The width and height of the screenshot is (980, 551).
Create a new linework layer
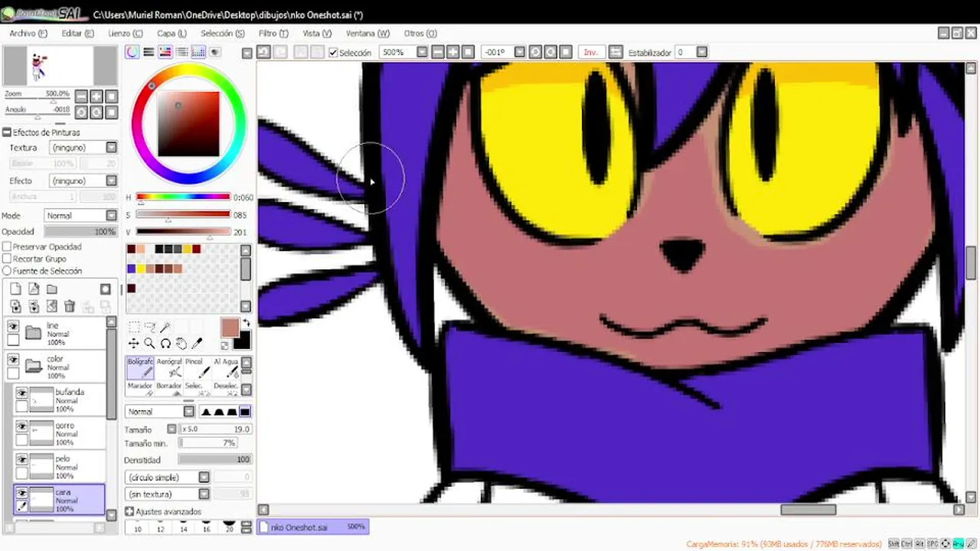[x=34, y=289]
